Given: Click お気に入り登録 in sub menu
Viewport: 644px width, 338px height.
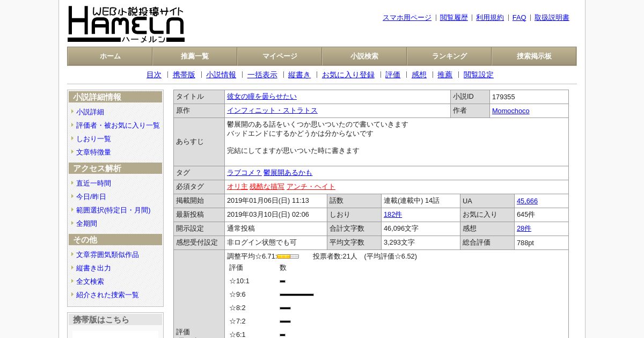Looking at the screenshot, I should click(348, 75).
